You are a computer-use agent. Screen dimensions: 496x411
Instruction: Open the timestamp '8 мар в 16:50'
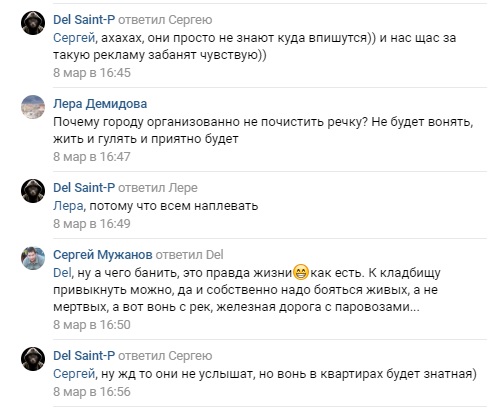[92, 325]
